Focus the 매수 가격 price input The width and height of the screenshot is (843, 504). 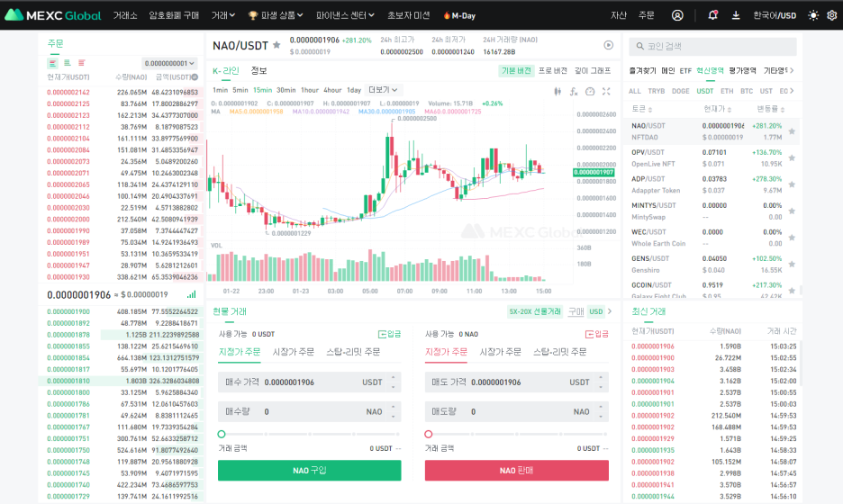point(309,382)
